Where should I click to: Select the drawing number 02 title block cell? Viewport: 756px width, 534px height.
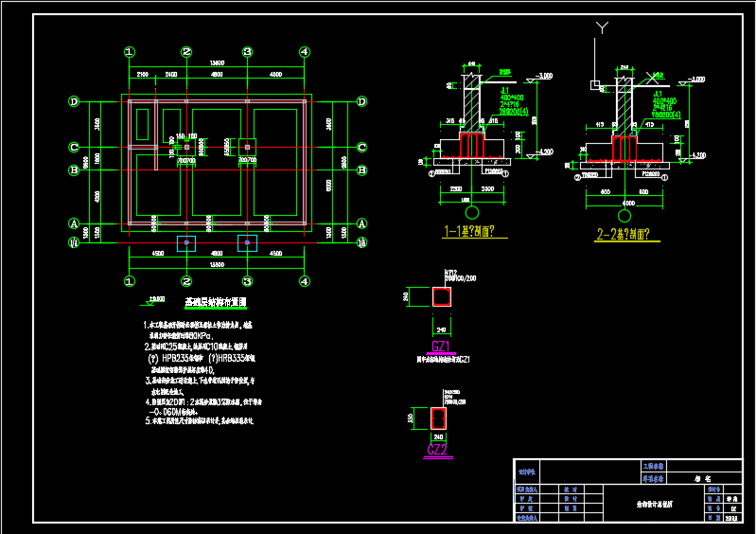pyautogui.click(x=731, y=509)
